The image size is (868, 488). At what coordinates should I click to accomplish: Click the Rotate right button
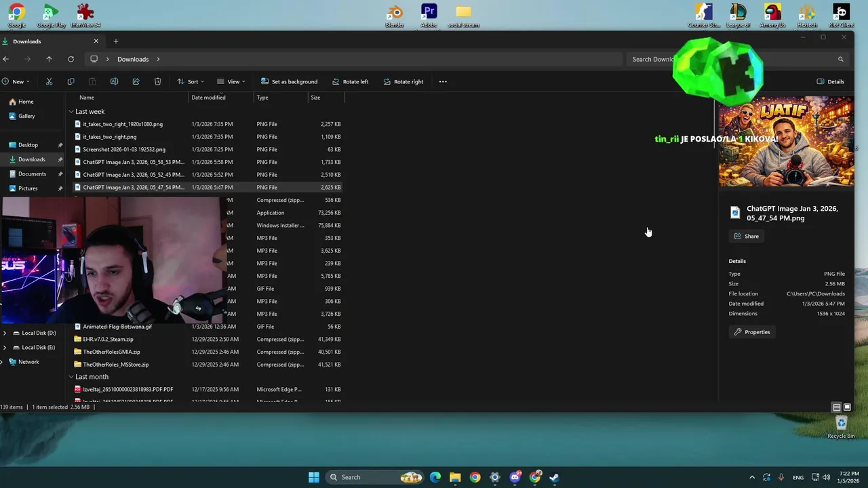(x=403, y=81)
